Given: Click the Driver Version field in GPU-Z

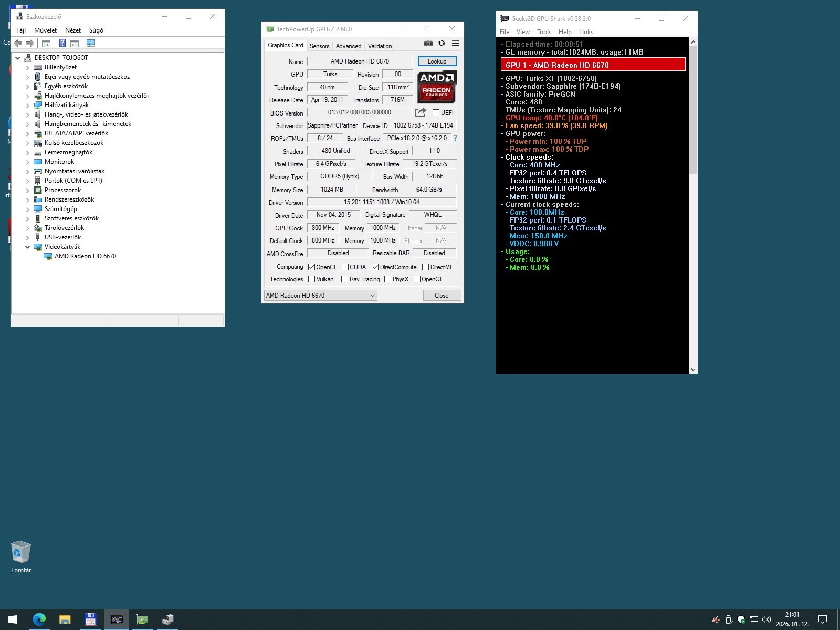Looking at the screenshot, I should (x=382, y=202).
